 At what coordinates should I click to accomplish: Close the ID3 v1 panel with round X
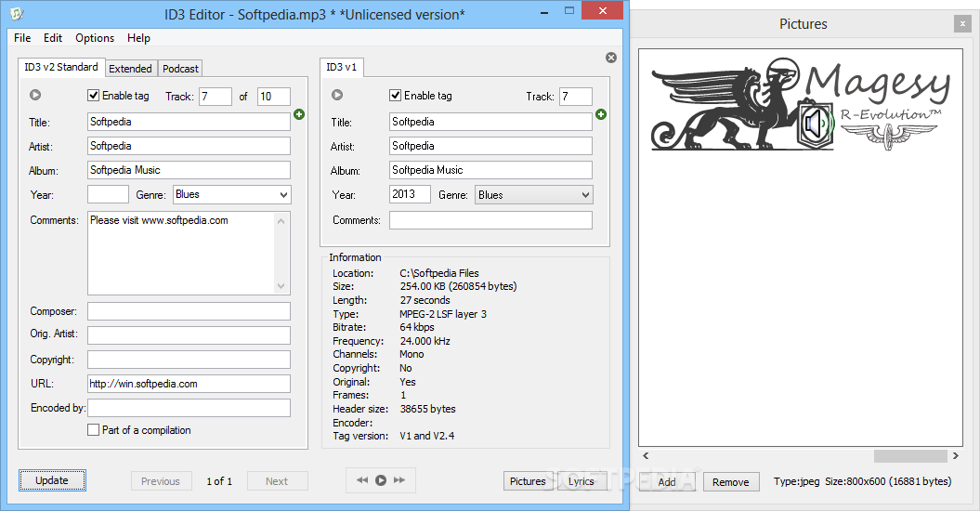click(611, 58)
